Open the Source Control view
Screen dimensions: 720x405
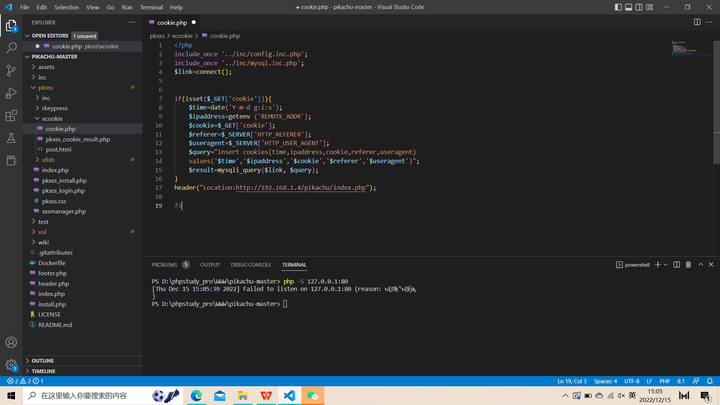tap(11, 70)
